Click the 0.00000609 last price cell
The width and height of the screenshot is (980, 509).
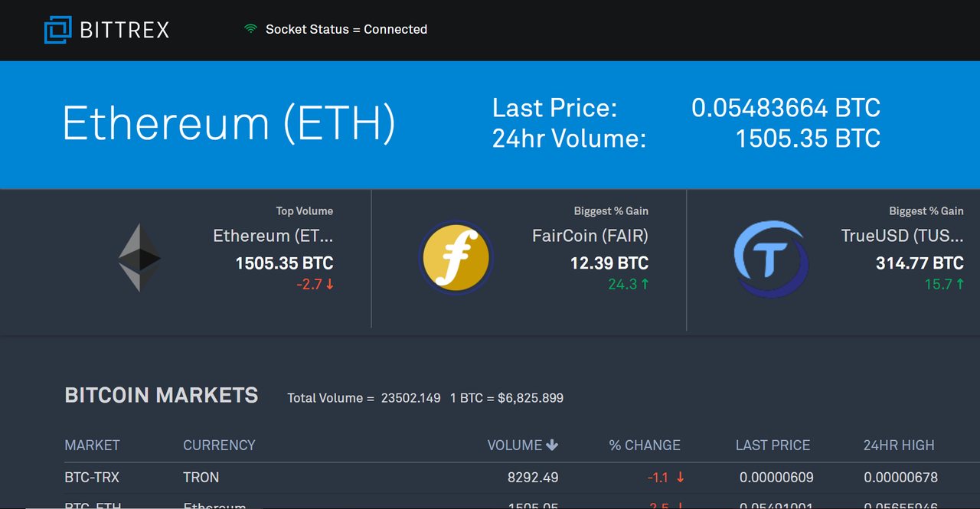[x=776, y=478]
